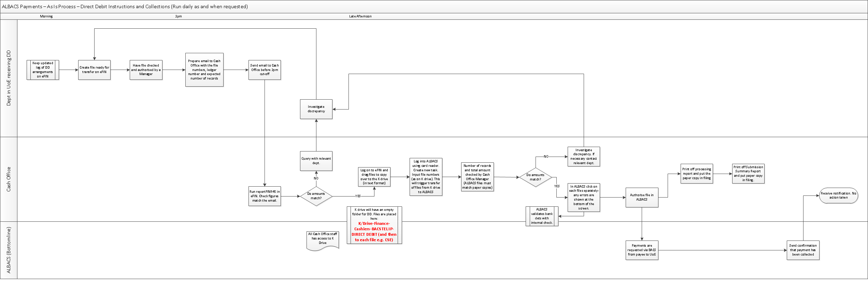Click 'Send confirmation that payment has been collected'
This screenshot has width=868, height=291.
pos(803,250)
